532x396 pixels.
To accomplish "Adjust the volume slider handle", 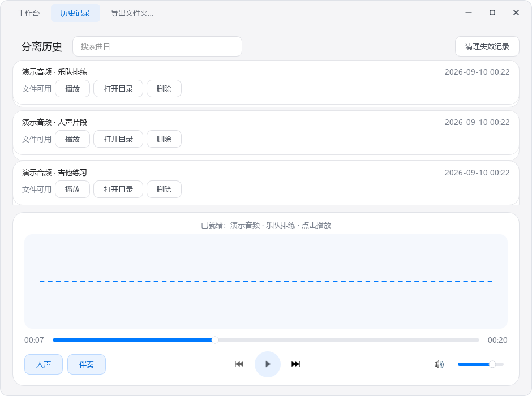I will [x=492, y=364].
